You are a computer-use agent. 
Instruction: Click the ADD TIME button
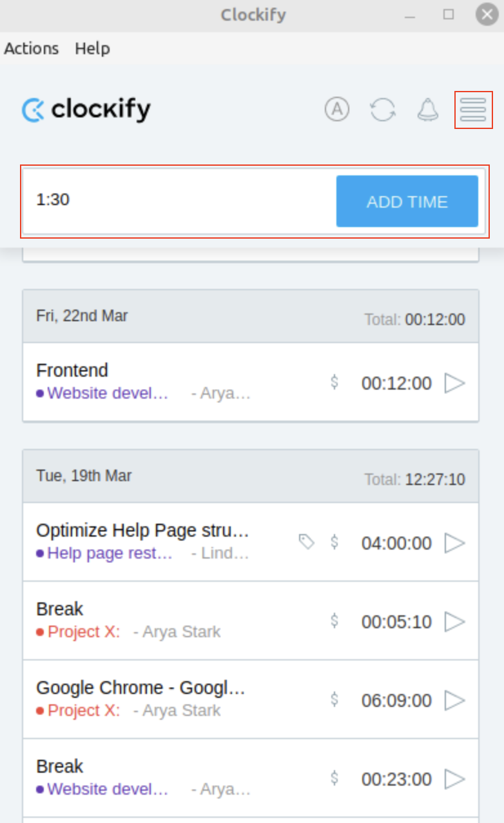[407, 201]
